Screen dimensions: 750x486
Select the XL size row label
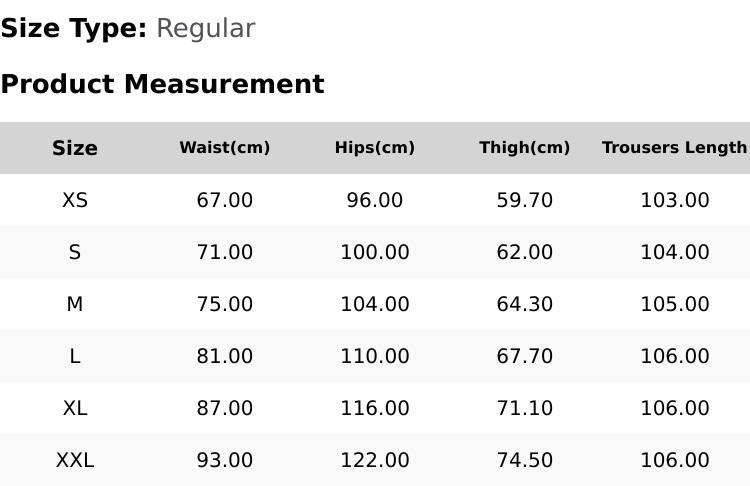tap(75, 409)
